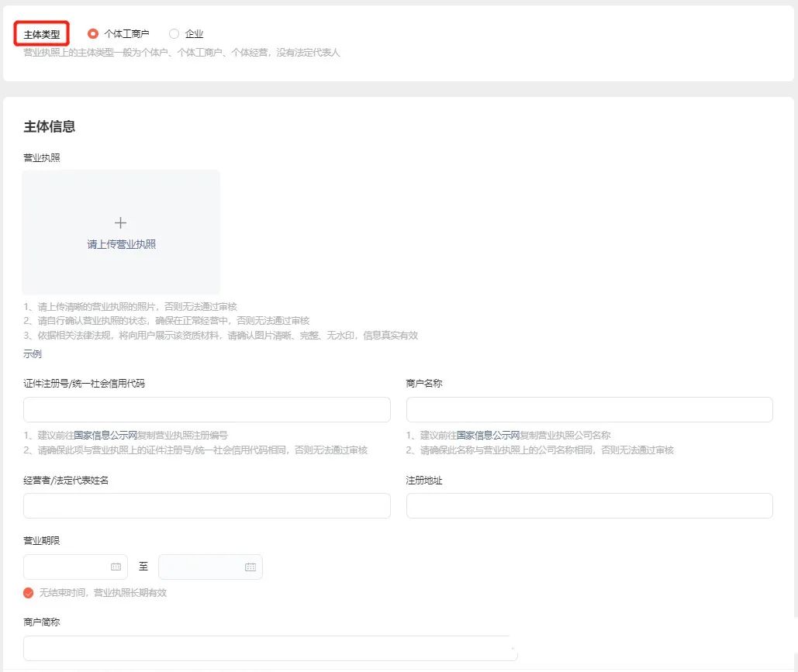
Task: Select the 个体工商户 radio option
Action: pyautogui.click(x=92, y=33)
